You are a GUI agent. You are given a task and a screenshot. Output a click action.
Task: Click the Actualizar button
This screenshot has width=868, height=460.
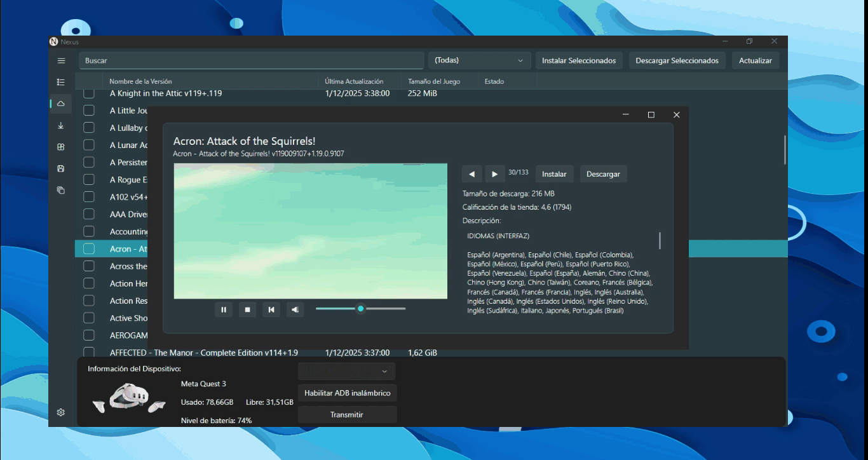(x=756, y=61)
